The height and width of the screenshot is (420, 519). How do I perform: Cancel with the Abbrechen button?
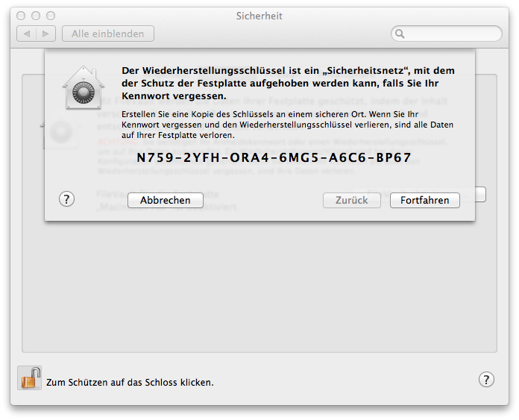165,200
